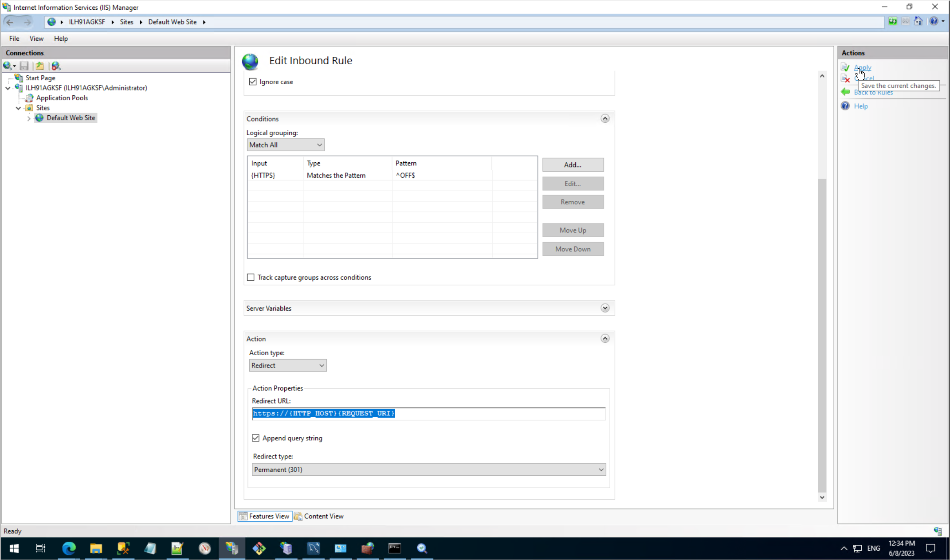This screenshot has height=560, width=950.
Task: Expand the Server Variables section
Action: coord(605,308)
